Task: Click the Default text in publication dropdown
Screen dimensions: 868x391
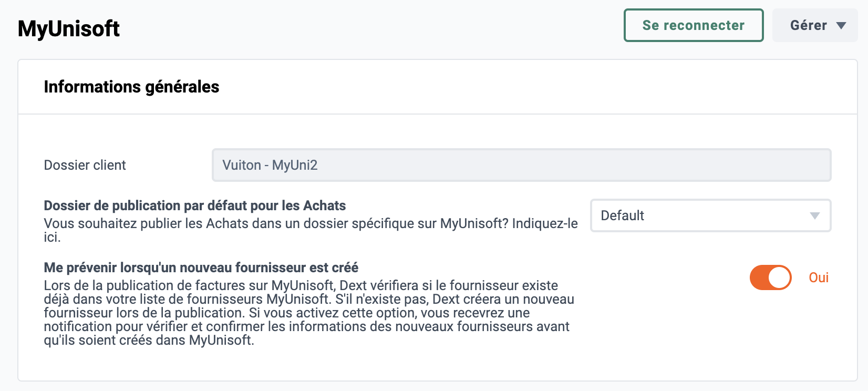Action: pos(623,215)
